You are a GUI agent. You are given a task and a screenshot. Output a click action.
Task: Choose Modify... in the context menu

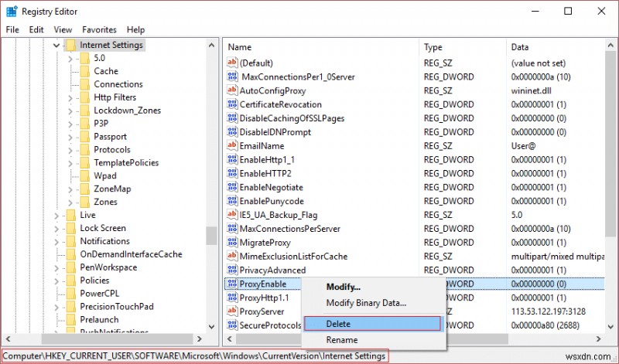click(x=343, y=287)
